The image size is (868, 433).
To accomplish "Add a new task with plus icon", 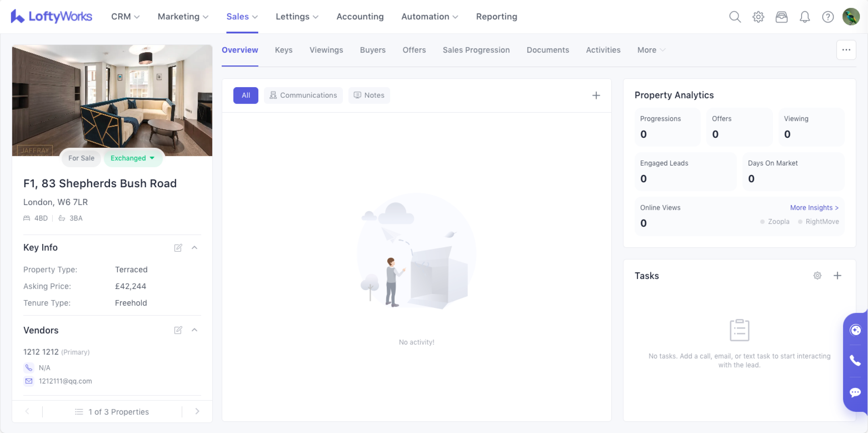I will pos(837,276).
